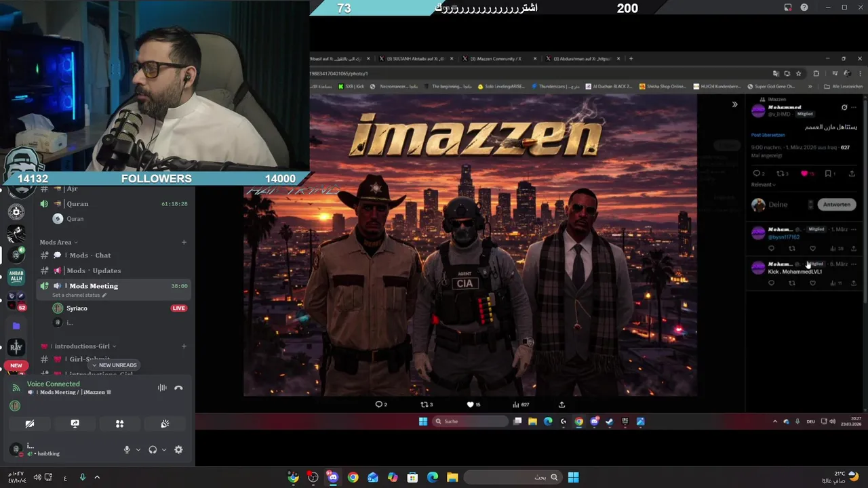The height and width of the screenshot is (488, 868).
Task: Collapse the Mods Area category
Action: [x=58, y=242]
